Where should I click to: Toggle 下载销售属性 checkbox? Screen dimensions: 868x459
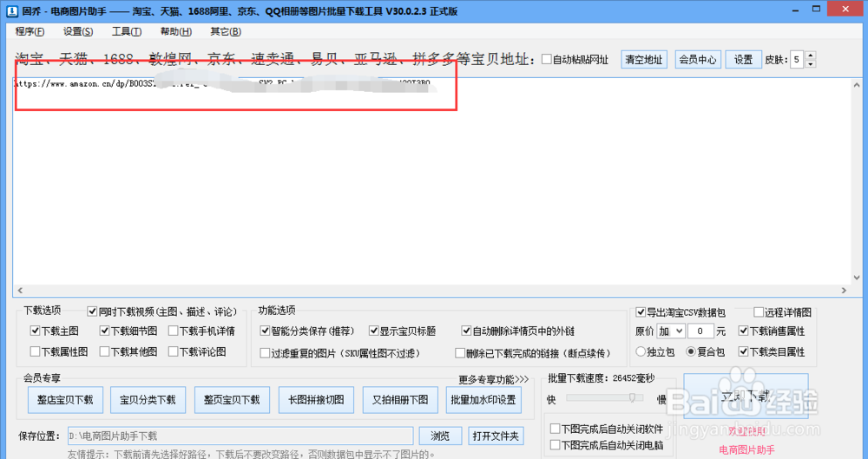[x=744, y=331]
